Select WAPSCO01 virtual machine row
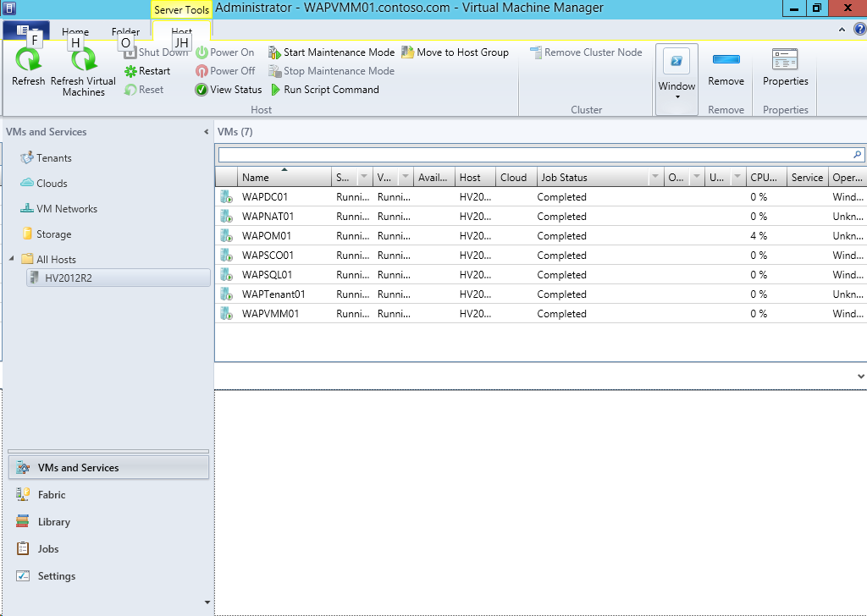The image size is (867, 616). (x=541, y=256)
